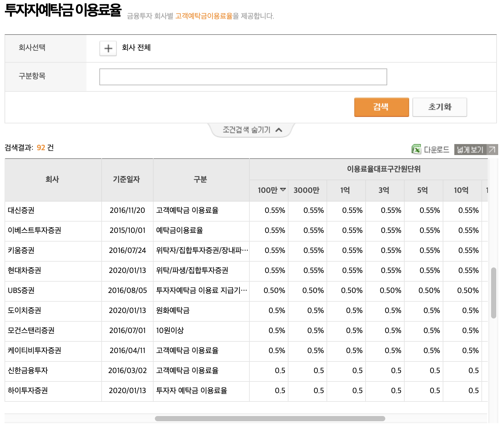Click the horizontal table scrollbar
This screenshot has width=504, height=427.
pyautogui.click(x=270, y=419)
